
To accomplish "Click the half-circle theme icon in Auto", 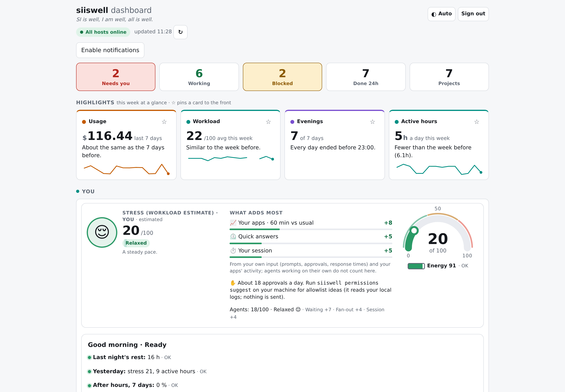I will pyautogui.click(x=434, y=14).
